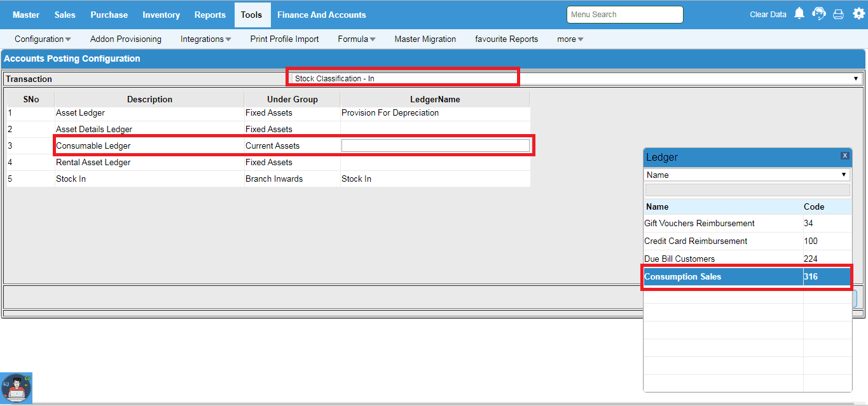Click the Menu Search field
This screenshot has width=868, height=406.
pyautogui.click(x=624, y=15)
